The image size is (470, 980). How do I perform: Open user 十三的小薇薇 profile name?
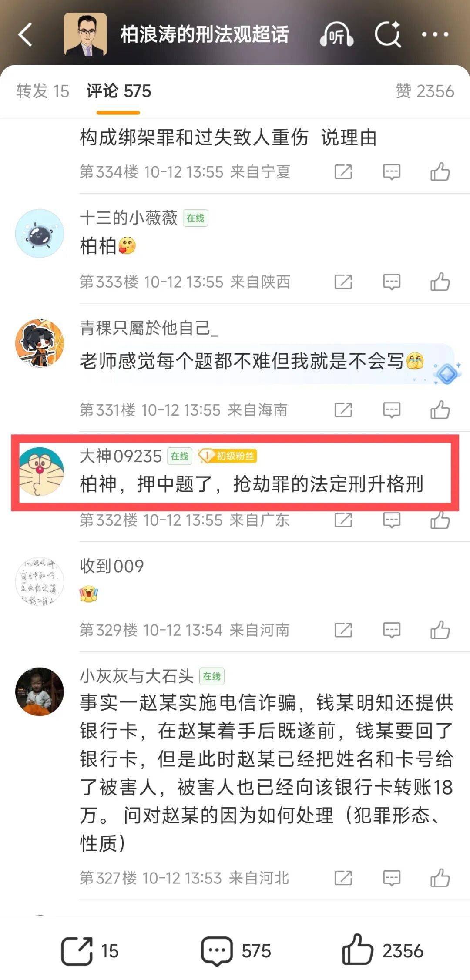[x=128, y=218]
